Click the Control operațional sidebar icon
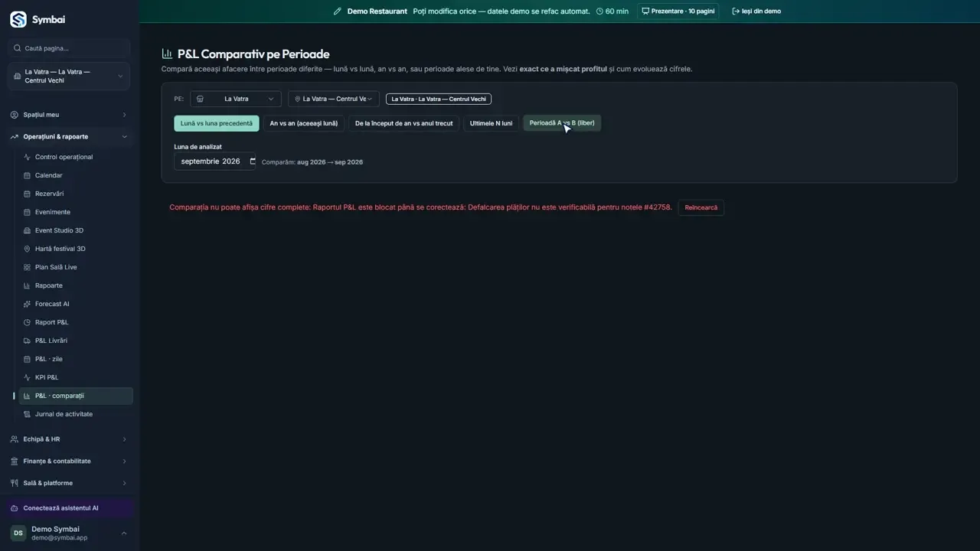Viewport: 980px width, 551px height. [x=28, y=157]
